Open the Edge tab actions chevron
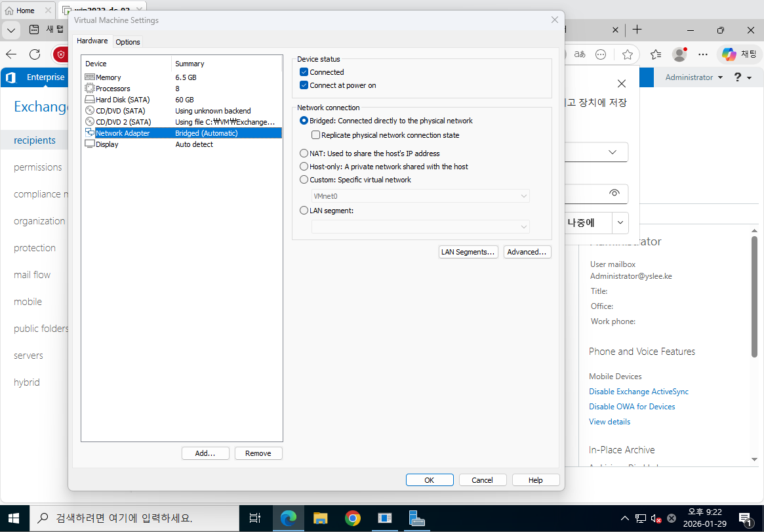The image size is (764, 532). click(x=10, y=30)
